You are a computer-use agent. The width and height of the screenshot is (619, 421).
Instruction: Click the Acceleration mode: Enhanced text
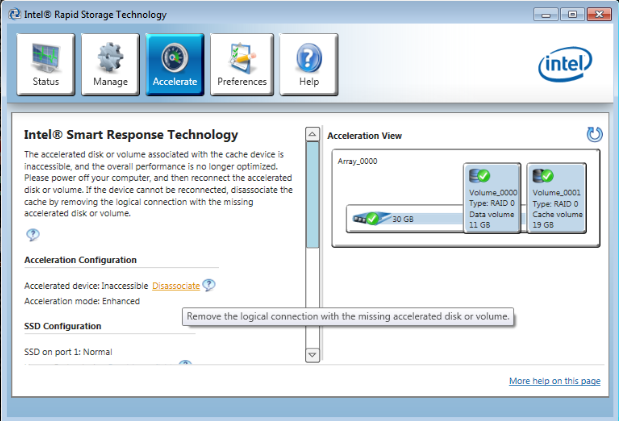tap(82, 301)
